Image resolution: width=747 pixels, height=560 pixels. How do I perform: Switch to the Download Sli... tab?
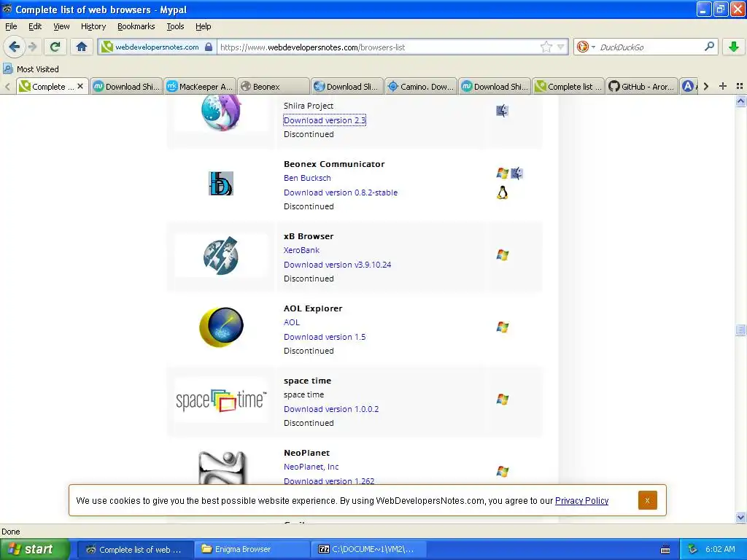pos(347,86)
